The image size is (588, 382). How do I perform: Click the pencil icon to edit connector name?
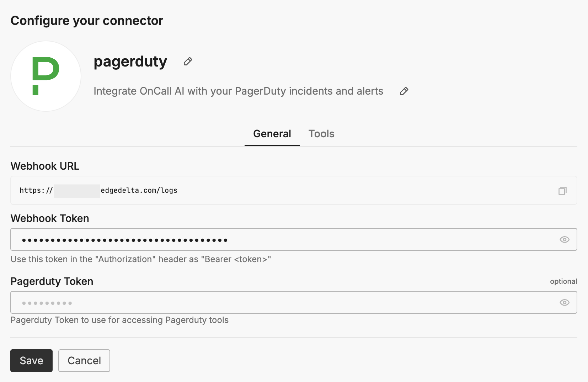[x=187, y=61]
